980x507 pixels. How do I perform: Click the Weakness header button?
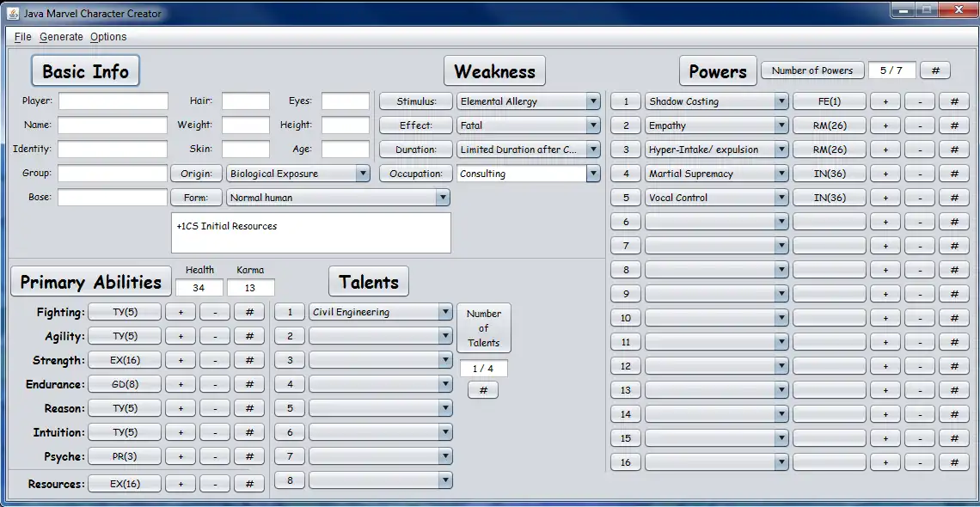(494, 71)
